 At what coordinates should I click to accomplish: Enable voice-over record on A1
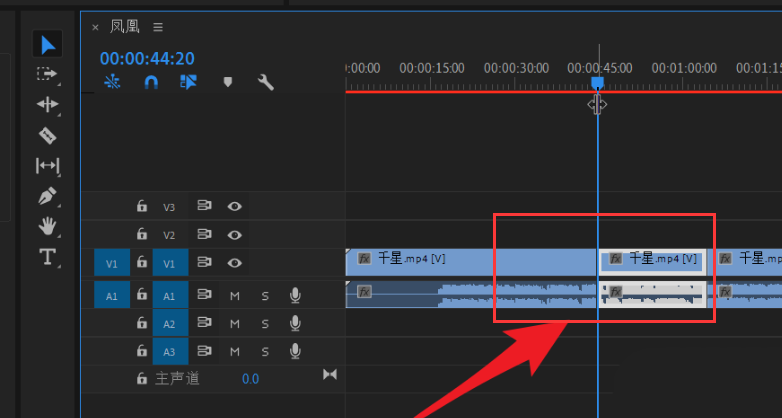[x=295, y=295]
